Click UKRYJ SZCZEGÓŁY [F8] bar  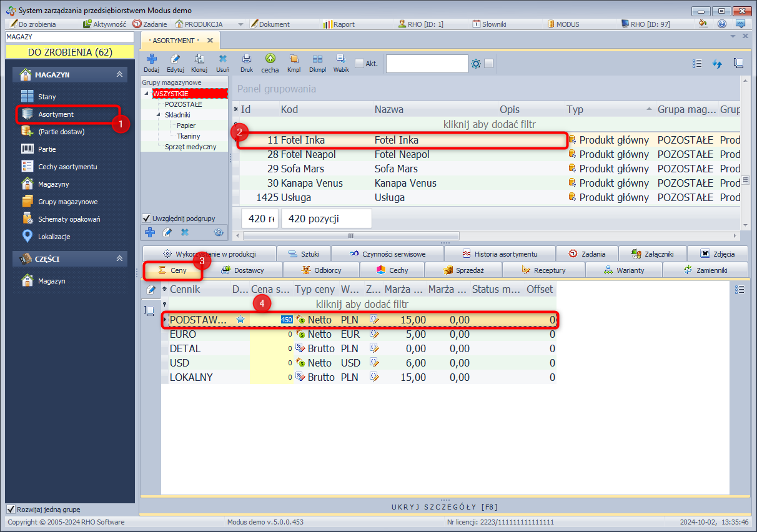click(445, 506)
